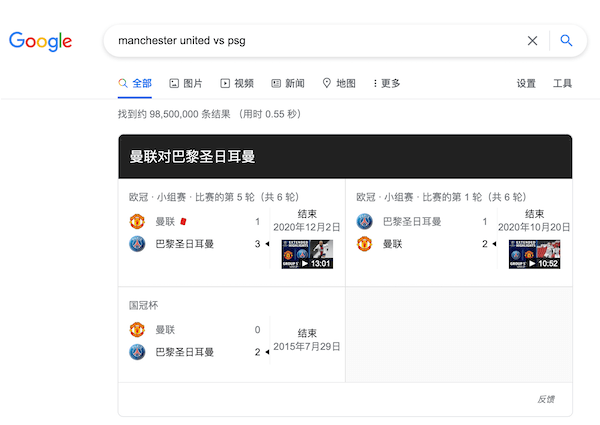Click the Google logo
Screen dimensions: 600x425
[40, 41]
